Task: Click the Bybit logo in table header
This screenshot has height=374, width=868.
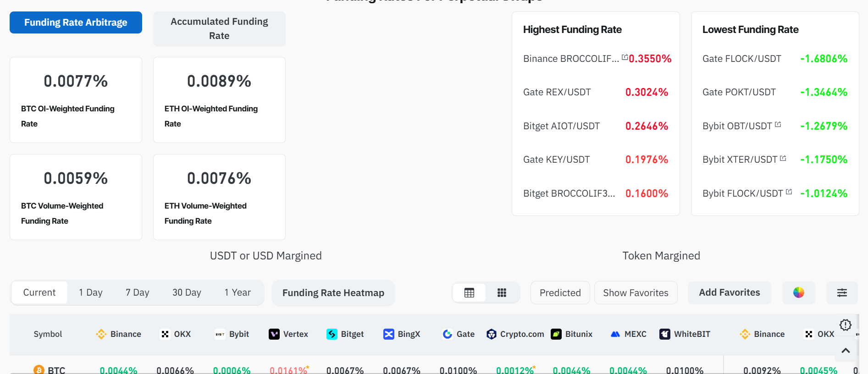Action: [220, 334]
